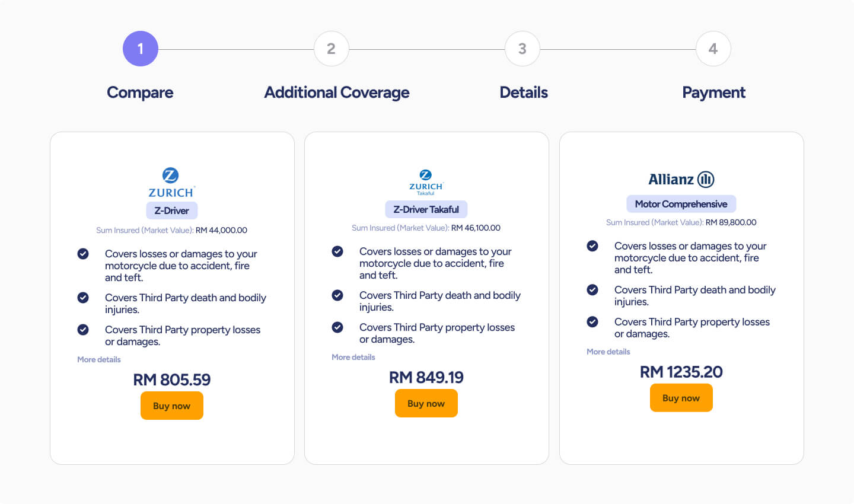Viewport: 854px width, 504px height.
Task: Click property losses checkmark in Z-Driver card
Action: pyautogui.click(x=83, y=330)
